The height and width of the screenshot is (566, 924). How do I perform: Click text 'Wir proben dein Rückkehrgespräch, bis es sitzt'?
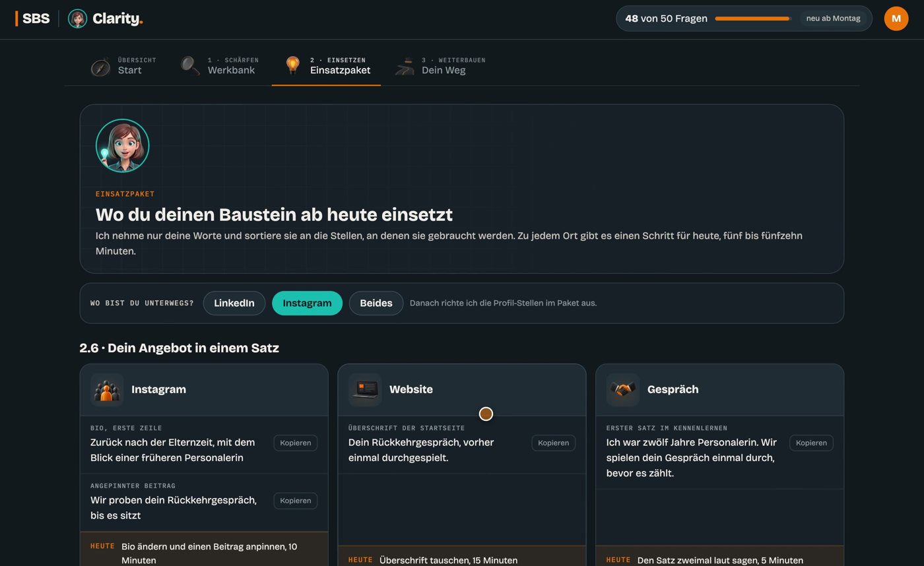coord(174,508)
